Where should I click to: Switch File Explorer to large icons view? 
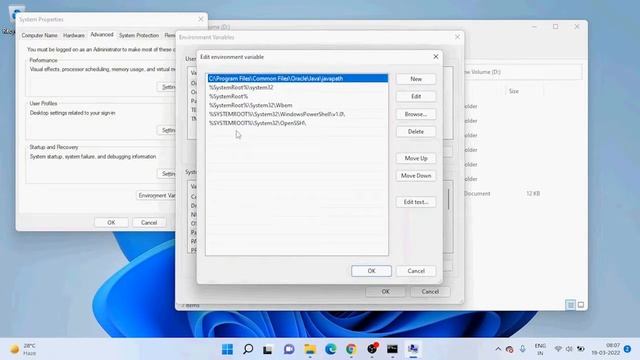tap(580, 304)
